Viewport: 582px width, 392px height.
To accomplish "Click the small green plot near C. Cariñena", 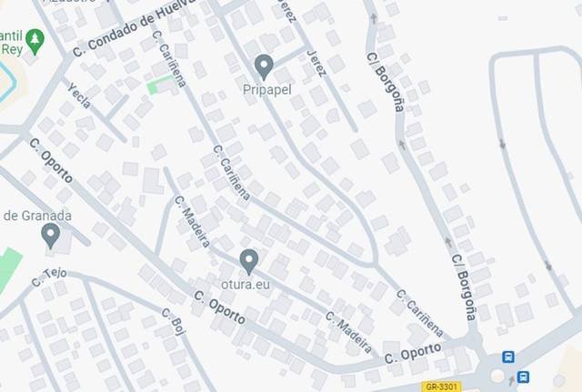I will click(x=158, y=85).
